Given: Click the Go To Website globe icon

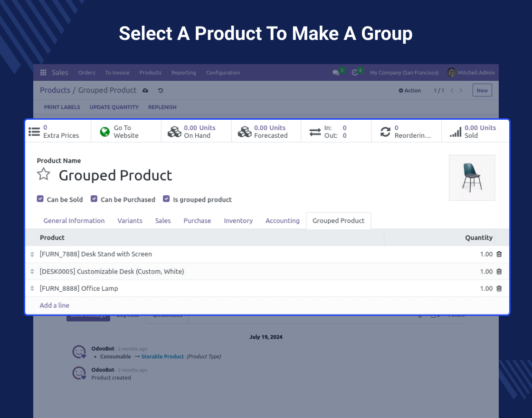Looking at the screenshot, I should 105,132.
